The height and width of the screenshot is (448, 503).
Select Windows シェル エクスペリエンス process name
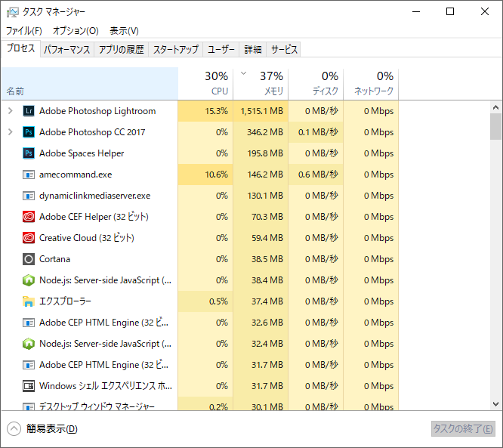click(x=106, y=386)
